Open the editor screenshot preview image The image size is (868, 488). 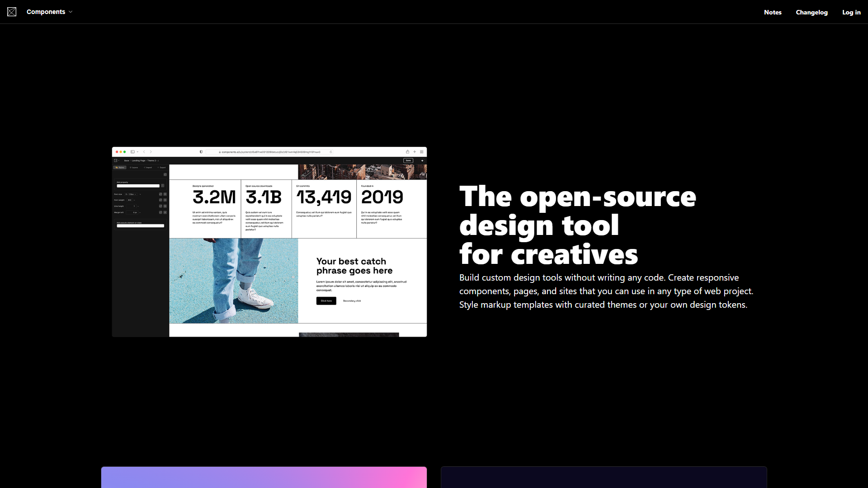pyautogui.click(x=269, y=242)
